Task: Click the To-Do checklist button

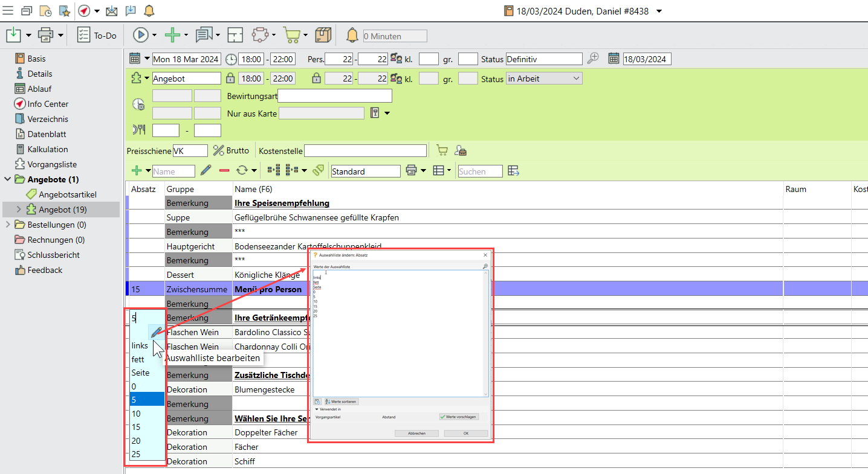Action: tap(97, 36)
